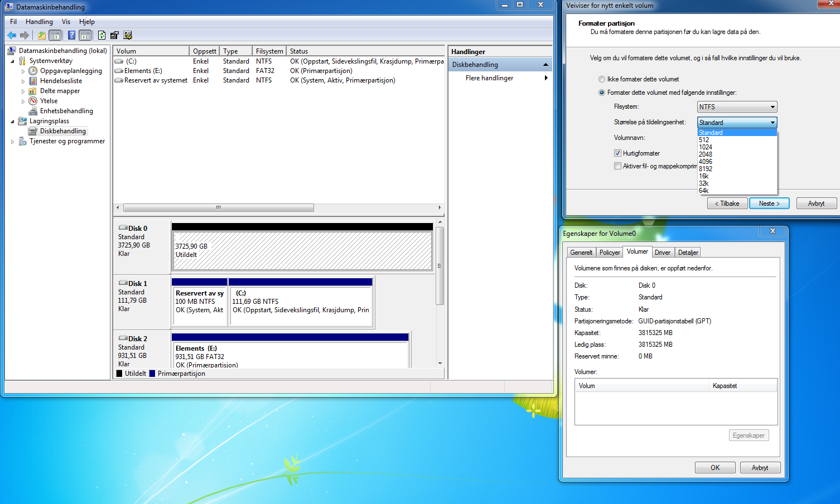
Task: Click the drive icon beside Elements (E:) row
Action: 119,71
